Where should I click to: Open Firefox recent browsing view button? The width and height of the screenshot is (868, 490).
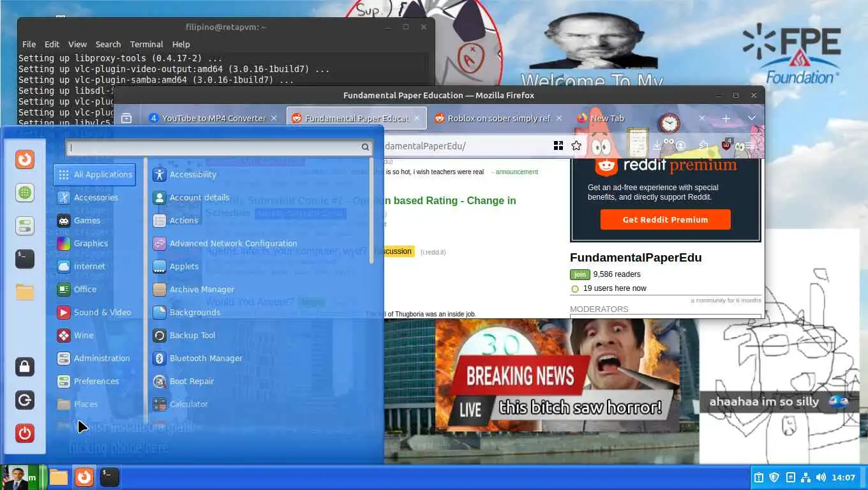click(126, 118)
